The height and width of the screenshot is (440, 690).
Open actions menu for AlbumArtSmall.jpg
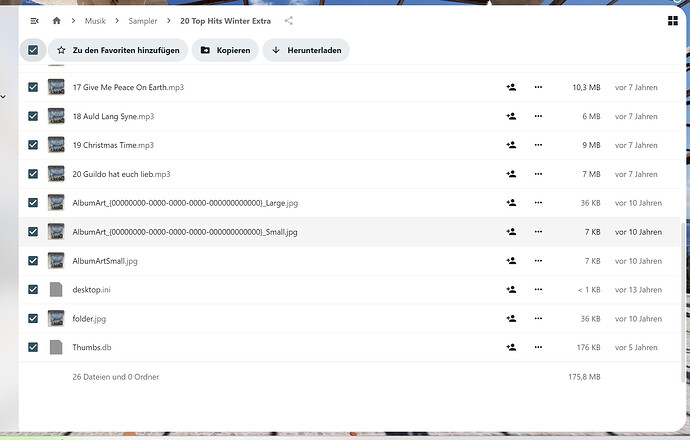pos(538,260)
